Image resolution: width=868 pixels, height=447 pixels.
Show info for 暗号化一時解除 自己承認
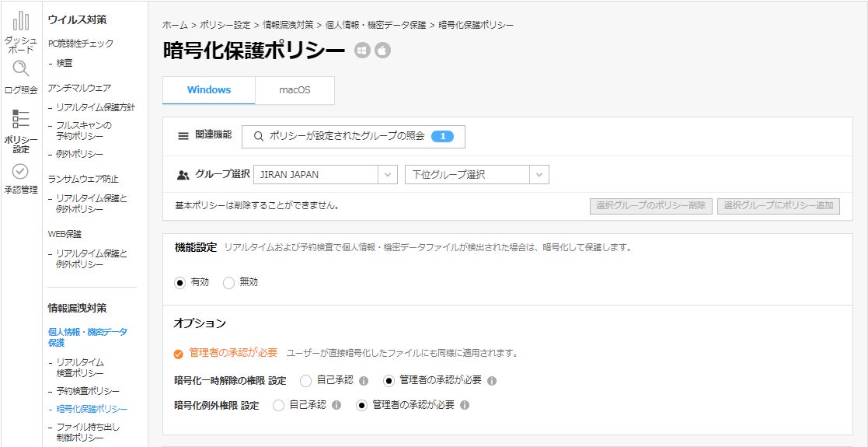364,381
